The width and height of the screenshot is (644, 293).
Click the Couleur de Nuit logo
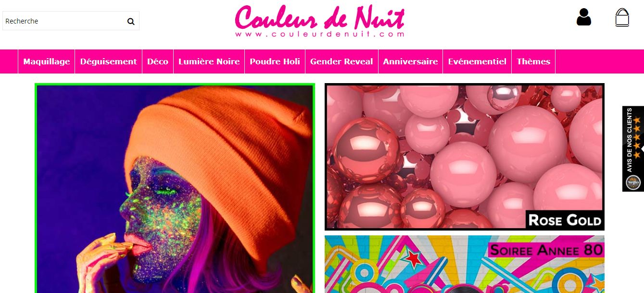320,22
